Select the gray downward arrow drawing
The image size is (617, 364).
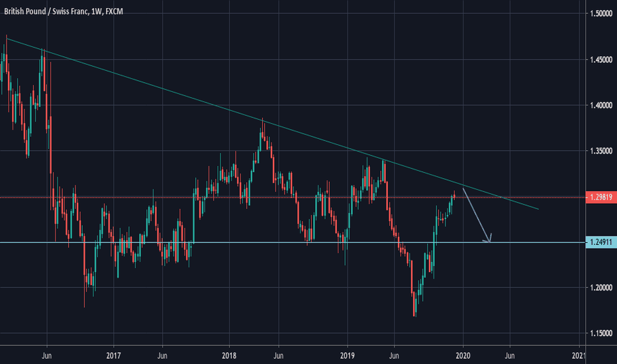476,215
